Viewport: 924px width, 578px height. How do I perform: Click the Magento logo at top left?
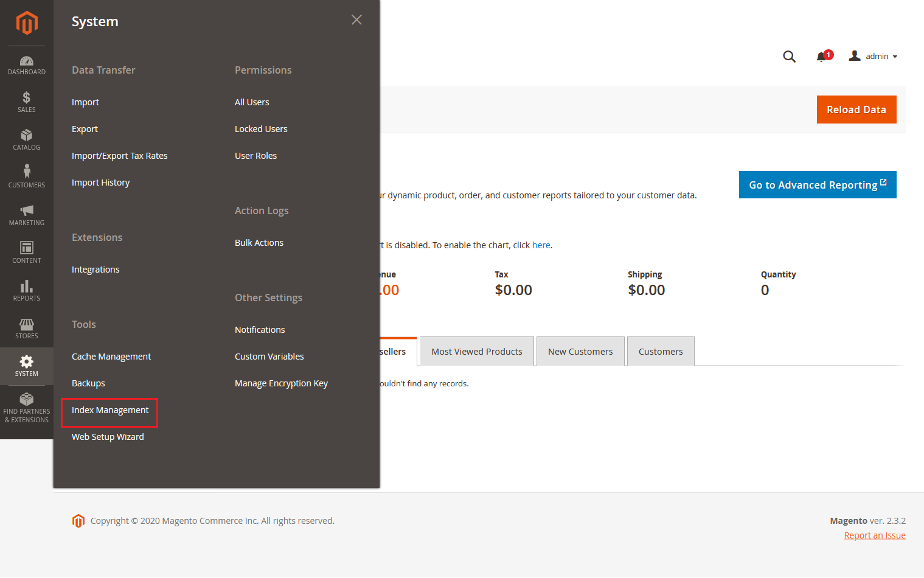pyautogui.click(x=26, y=23)
